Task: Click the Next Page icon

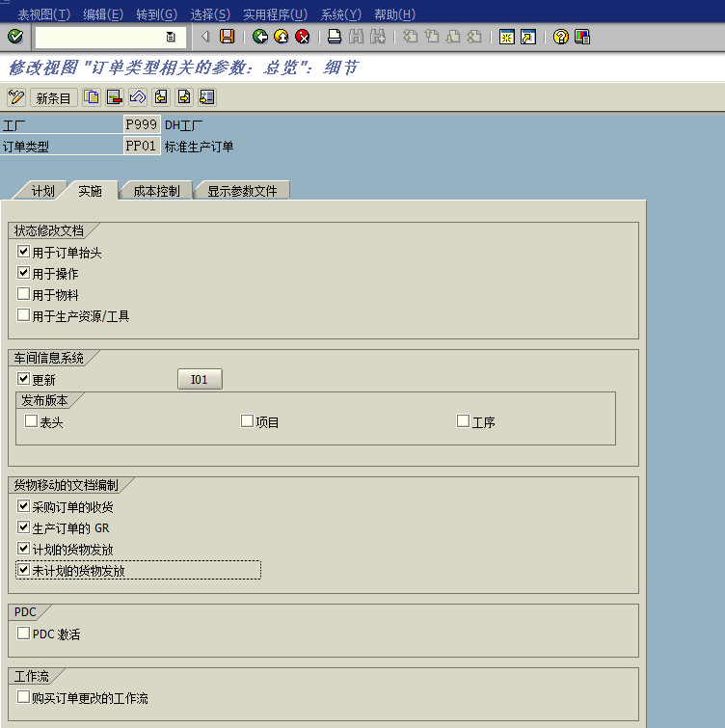Action: coord(453,37)
